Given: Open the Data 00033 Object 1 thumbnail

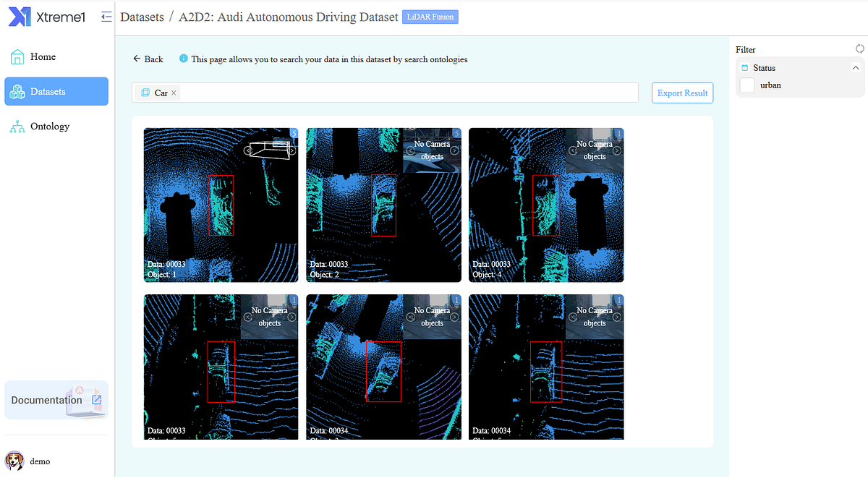Looking at the screenshot, I should [x=221, y=205].
